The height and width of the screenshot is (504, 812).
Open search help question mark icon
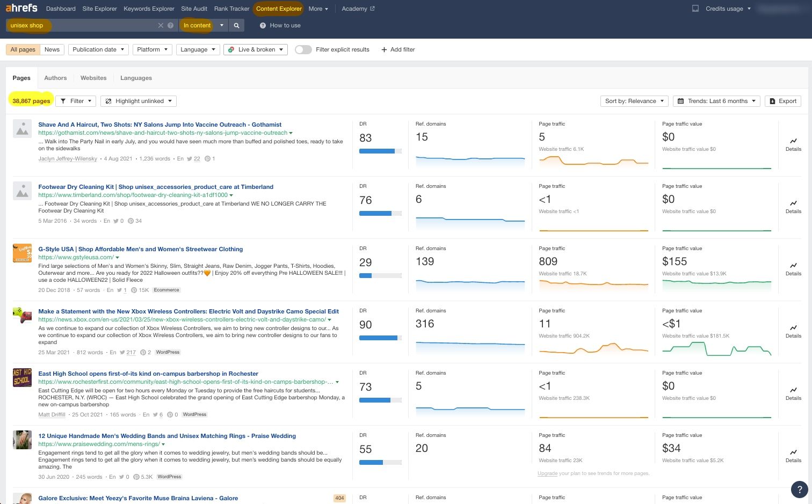click(x=171, y=25)
